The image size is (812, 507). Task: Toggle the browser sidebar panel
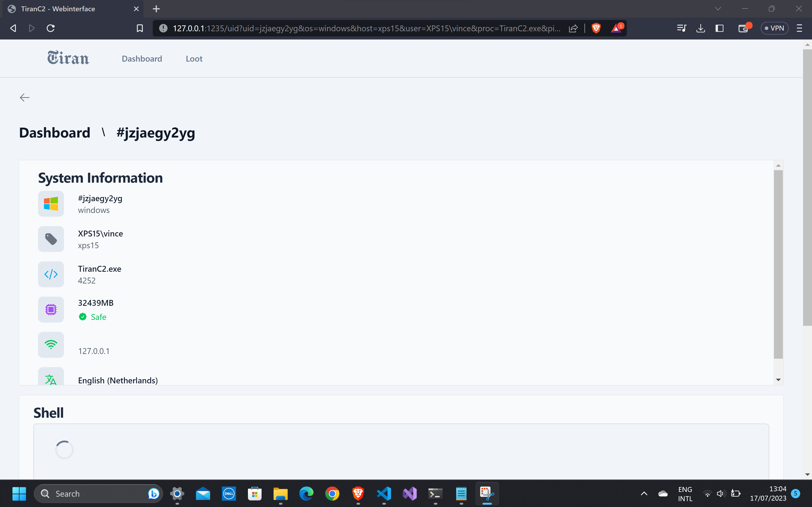(x=719, y=28)
